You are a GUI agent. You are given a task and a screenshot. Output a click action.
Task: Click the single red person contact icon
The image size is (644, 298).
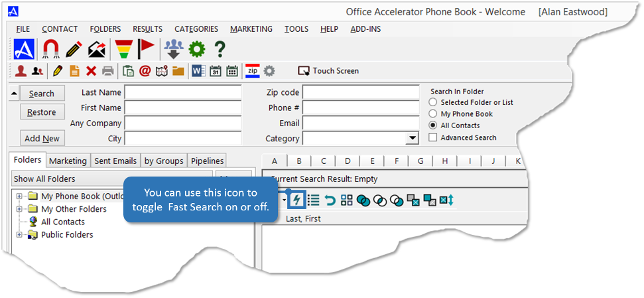tap(21, 71)
